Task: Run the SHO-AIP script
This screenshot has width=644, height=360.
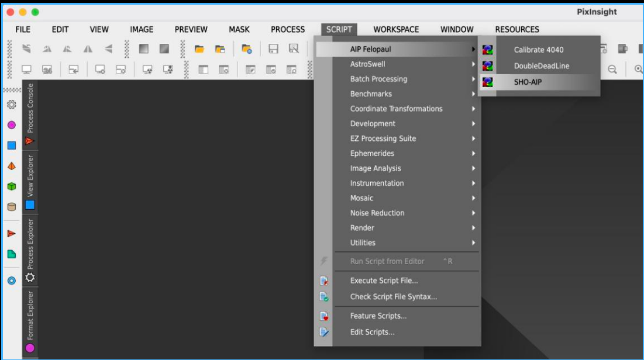Action: click(528, 82)
